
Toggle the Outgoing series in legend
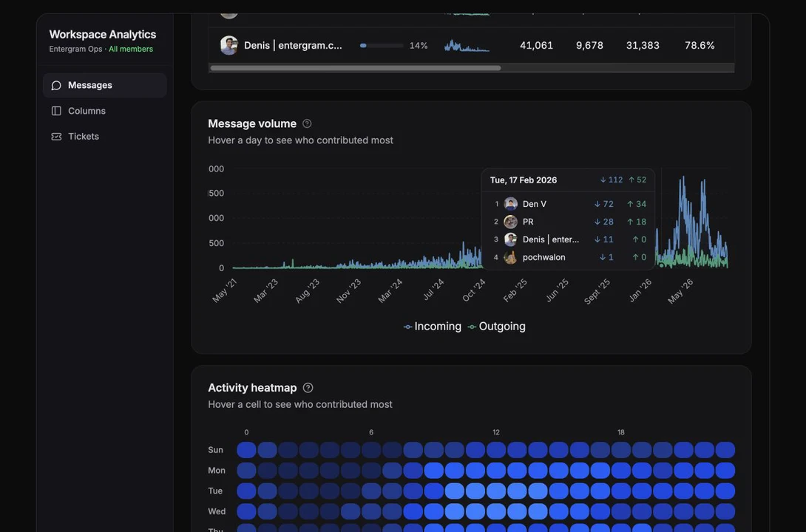coord(497,327)
